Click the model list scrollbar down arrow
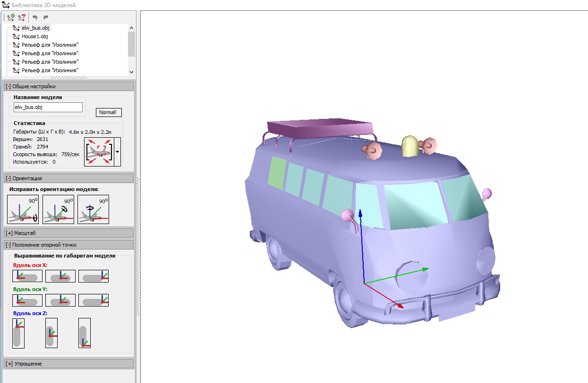The height and width of the screenshot is (383, 588). point(131,72)
